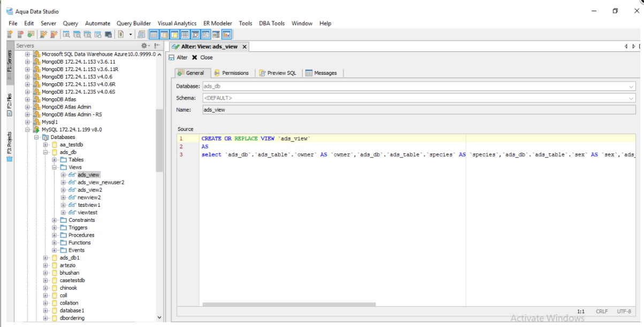644x327 pixels.
Task: Click the new document toolbar icon
Action: [x=121, y=34]
